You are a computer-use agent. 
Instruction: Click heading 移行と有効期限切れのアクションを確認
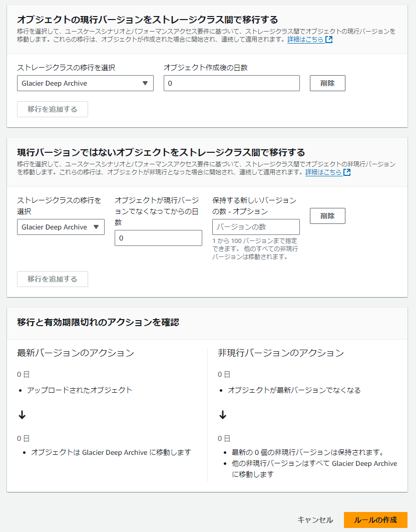98,322
